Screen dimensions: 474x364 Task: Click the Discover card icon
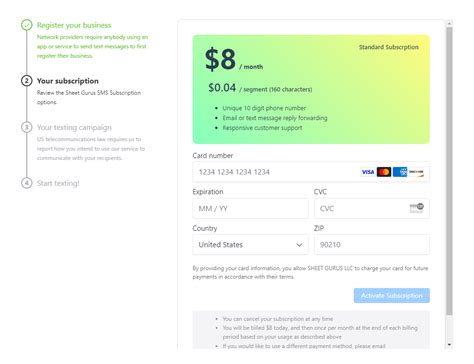tap(416, 172)
